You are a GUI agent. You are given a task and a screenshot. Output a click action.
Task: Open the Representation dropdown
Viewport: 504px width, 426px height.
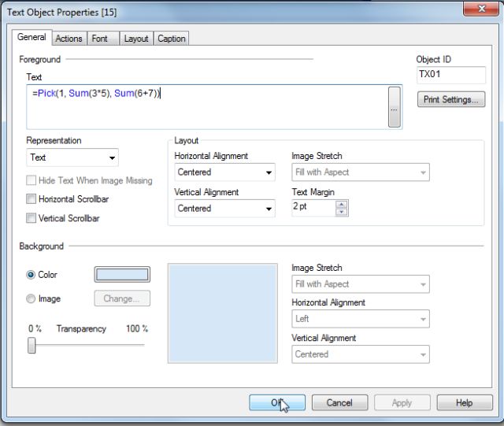(x=72, y=157)
